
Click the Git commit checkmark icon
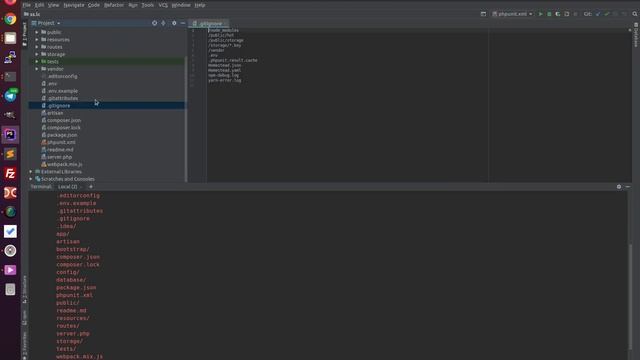(x=607, y=14)
